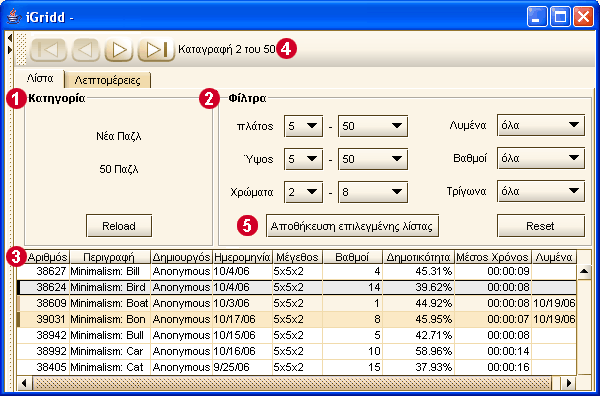Screen dimensions: 600x396
Task: Open the Βαθμοί filter dropdown
Action: (x=541, y=158)
